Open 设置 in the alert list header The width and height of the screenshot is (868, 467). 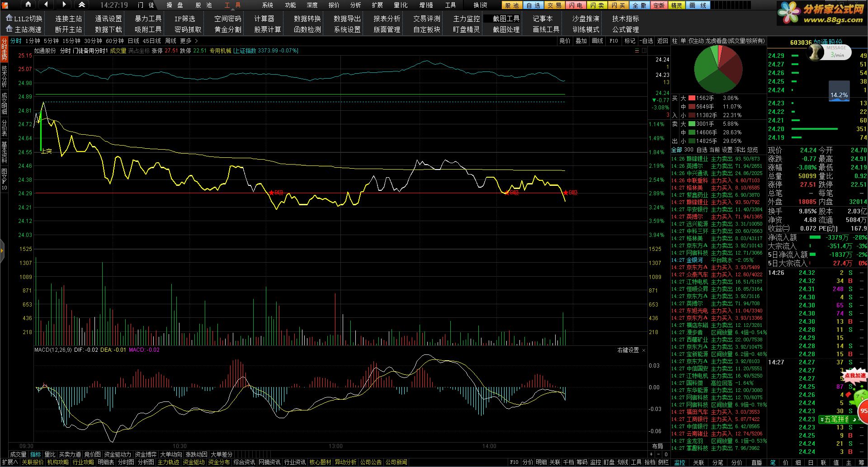[x=726, y=150]
